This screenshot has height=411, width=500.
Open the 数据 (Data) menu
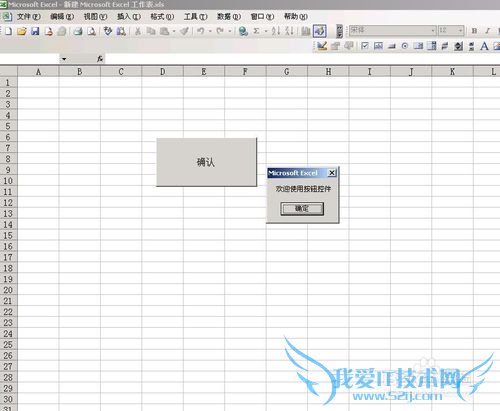click(x=229, y=16)
